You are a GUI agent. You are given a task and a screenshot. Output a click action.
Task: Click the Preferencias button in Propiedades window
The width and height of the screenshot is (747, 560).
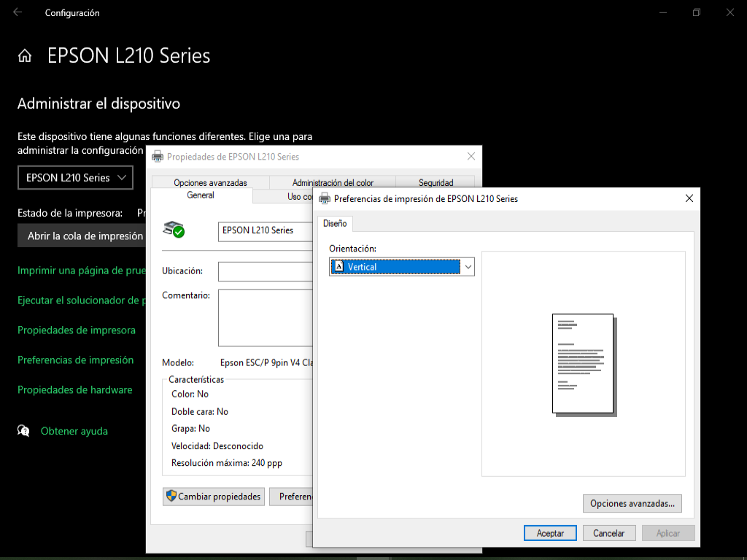pyautogui.click(x=291, y=497)
